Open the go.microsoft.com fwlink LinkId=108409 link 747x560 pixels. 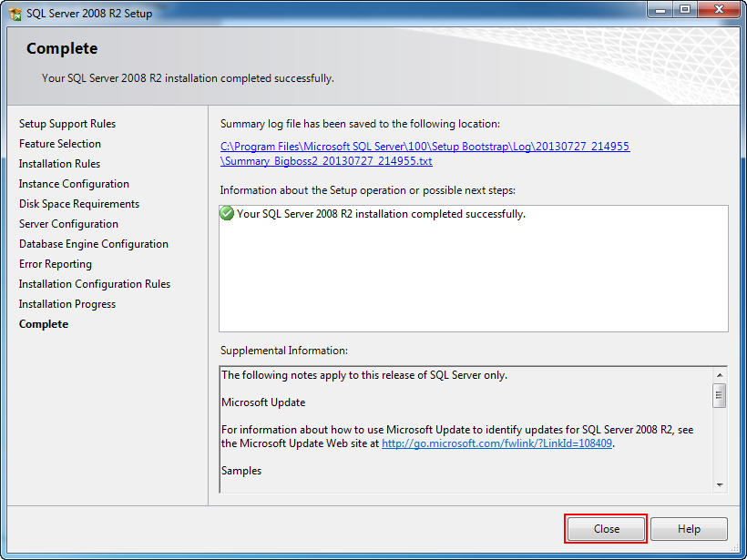coord(496,443)
